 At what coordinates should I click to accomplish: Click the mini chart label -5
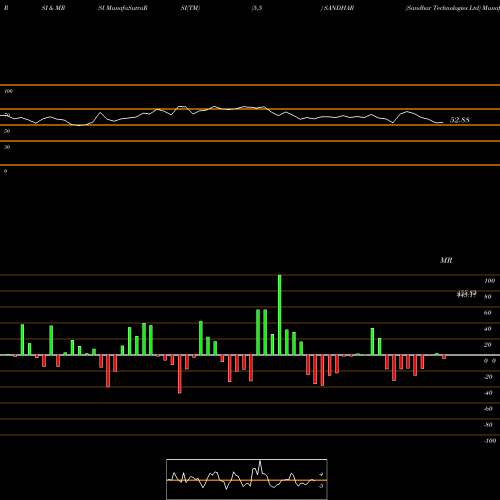[x=320, y=486]
